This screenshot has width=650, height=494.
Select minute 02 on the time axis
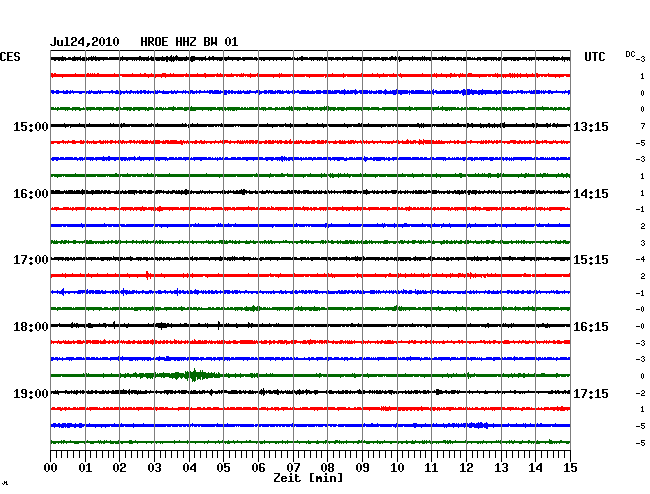pyautogui.click(x=119, y=468)
